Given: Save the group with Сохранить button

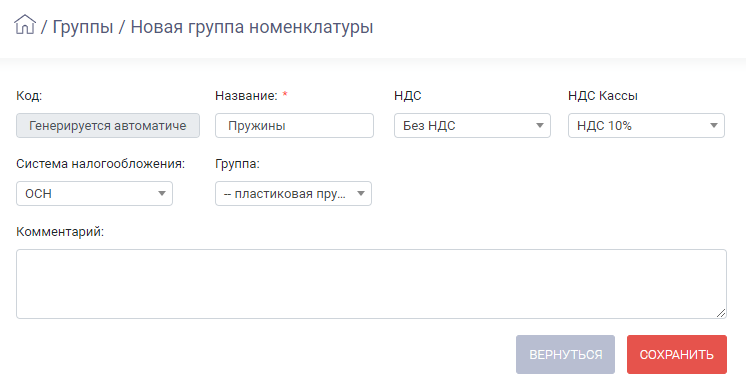Looking at the screenshot, I should 677,354.
